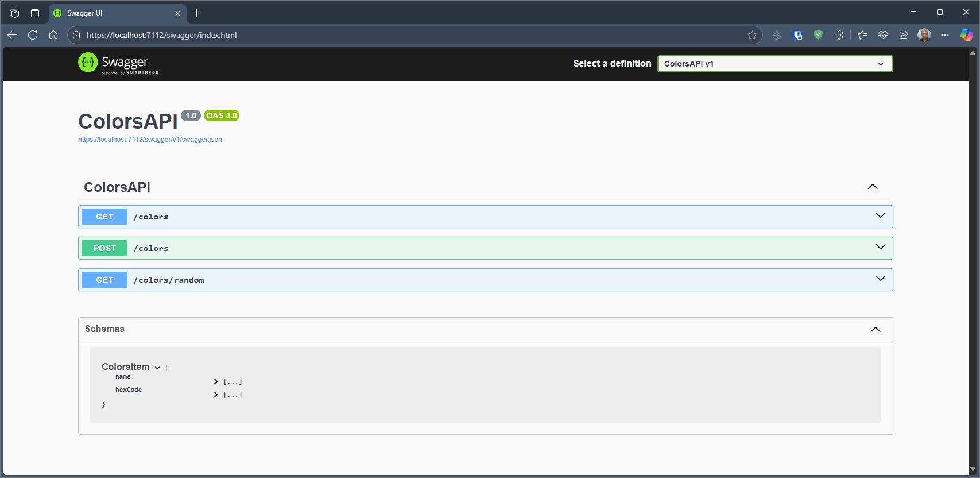
Task: Open a new browser tab
Action: coord(197,13)
